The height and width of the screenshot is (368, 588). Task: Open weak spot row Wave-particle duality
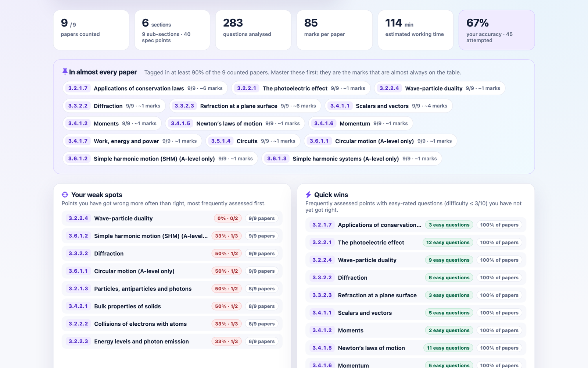pyautogui.click(x=172, y=218)
